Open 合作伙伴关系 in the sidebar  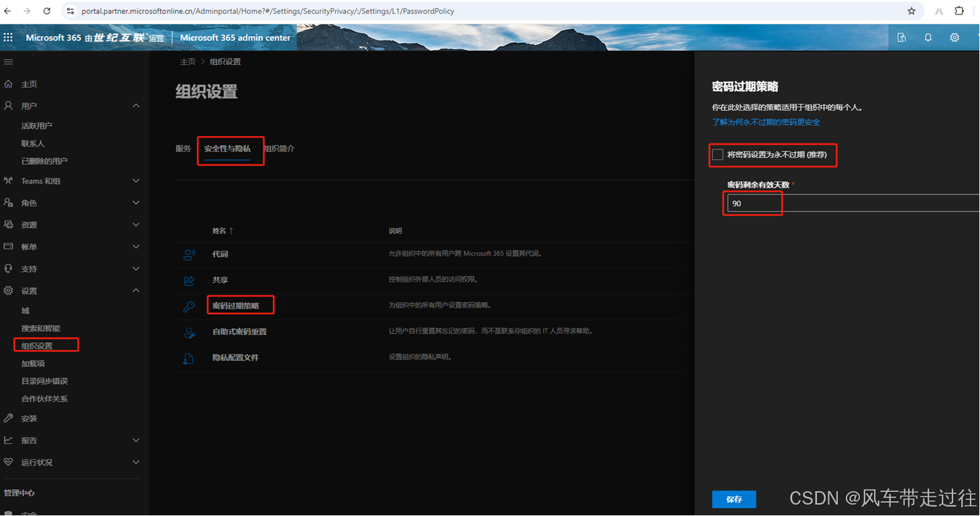pos(44,399)
